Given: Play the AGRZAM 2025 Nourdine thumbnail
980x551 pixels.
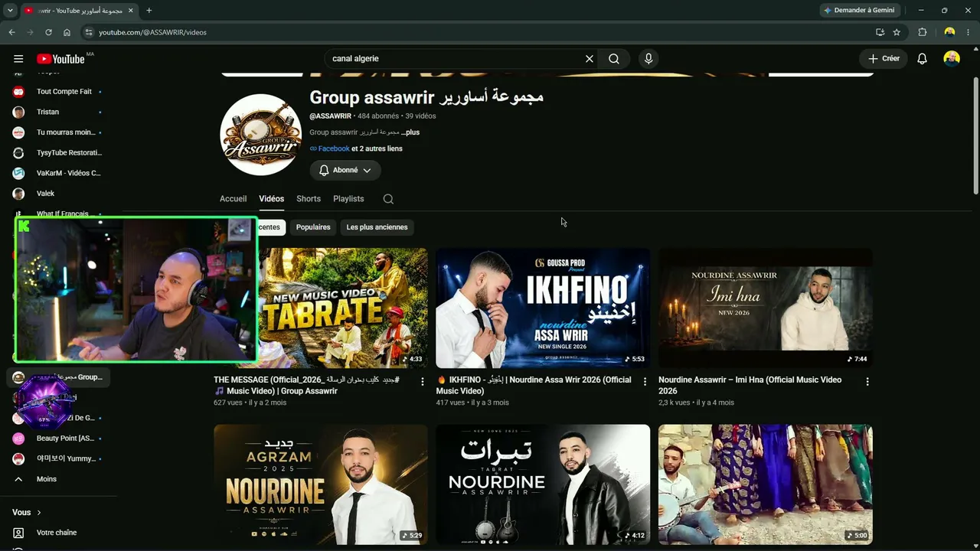Looking at the screenshot, I should (321, 484).
